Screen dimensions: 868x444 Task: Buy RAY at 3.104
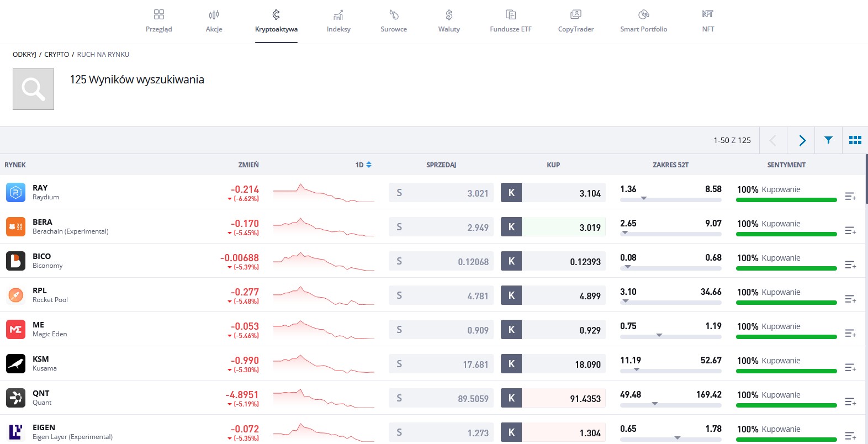[553, 193]
